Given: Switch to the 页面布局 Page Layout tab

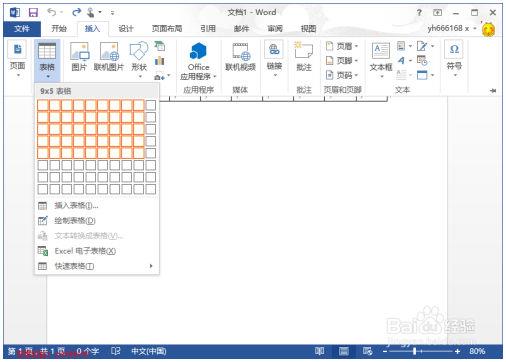Looking at the screenshot, I should coord(167,29).
